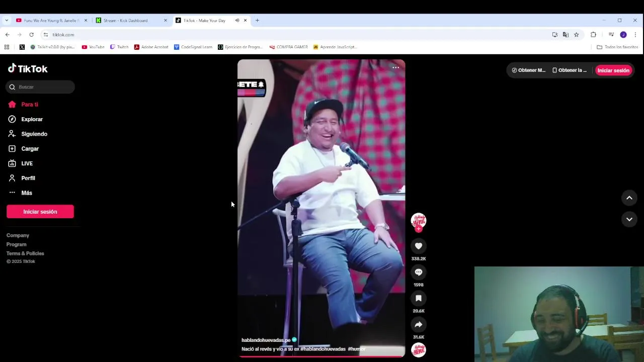Open the #hablandohuevadas hashtag link
Viewport: 644px width, 362px height.
323,349
